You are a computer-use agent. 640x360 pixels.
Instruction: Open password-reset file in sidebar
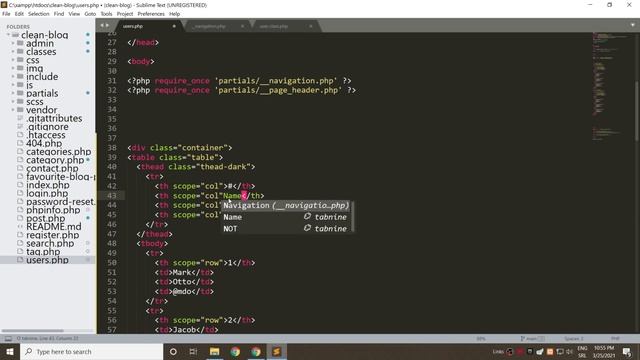[x=60, y=202]
